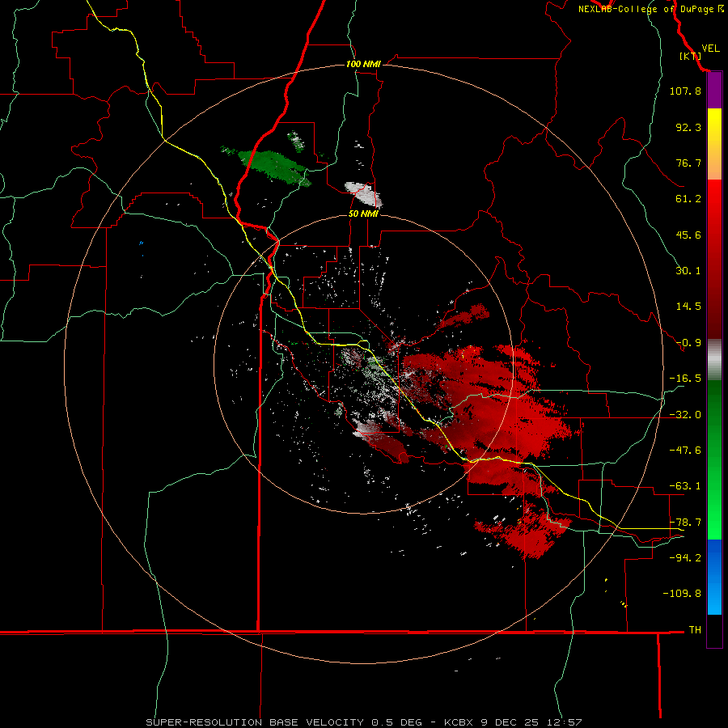Click the -0.9 velocity scale value

[688, 343]
